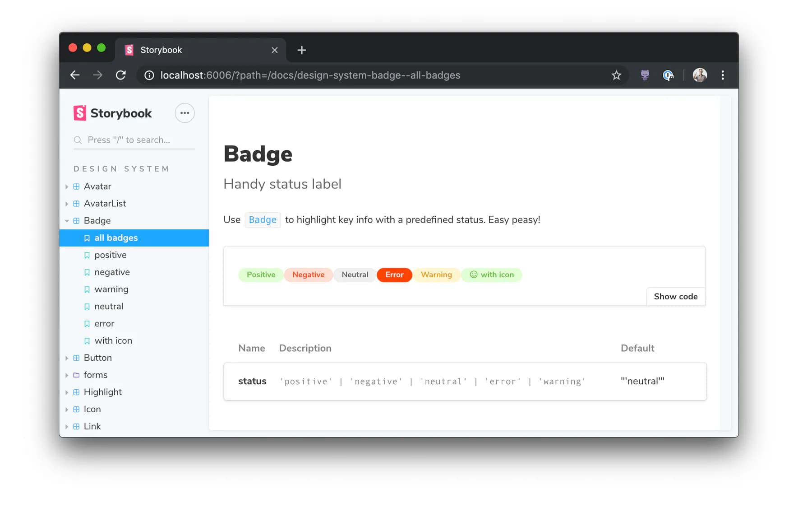Click the browser forward arrow
Viewport: 812px width, 508px height.
pyautogui.click(x=97, y=75)
